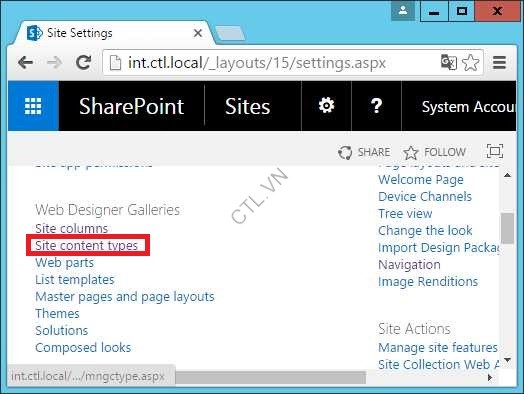Click the vertical scrollbar up arrow
Image resolution: width=524 pixels, height=394 pixels.
pos(508,175)
